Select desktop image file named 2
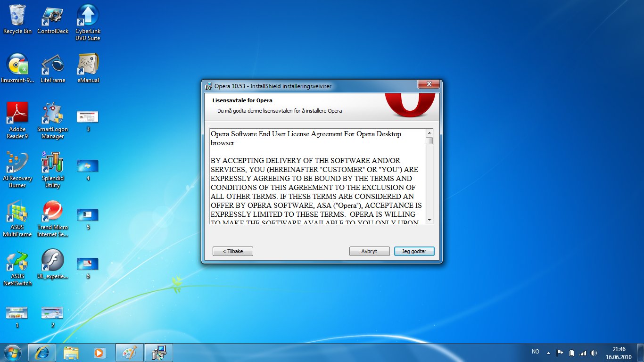644x362 pixels. [53, 317]
